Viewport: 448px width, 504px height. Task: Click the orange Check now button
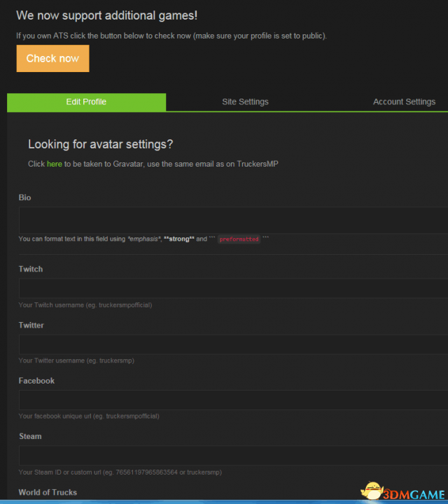pyautogui.click(x=52, y=59)
